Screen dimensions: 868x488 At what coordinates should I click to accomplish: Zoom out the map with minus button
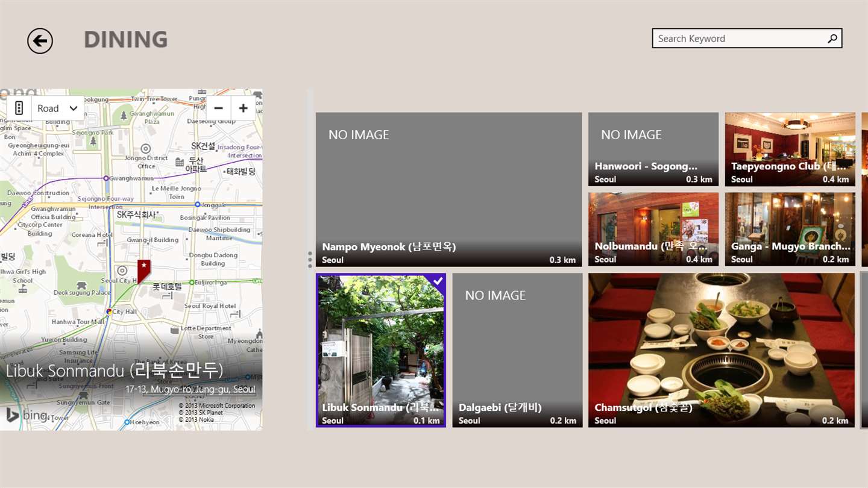[218, 108]
